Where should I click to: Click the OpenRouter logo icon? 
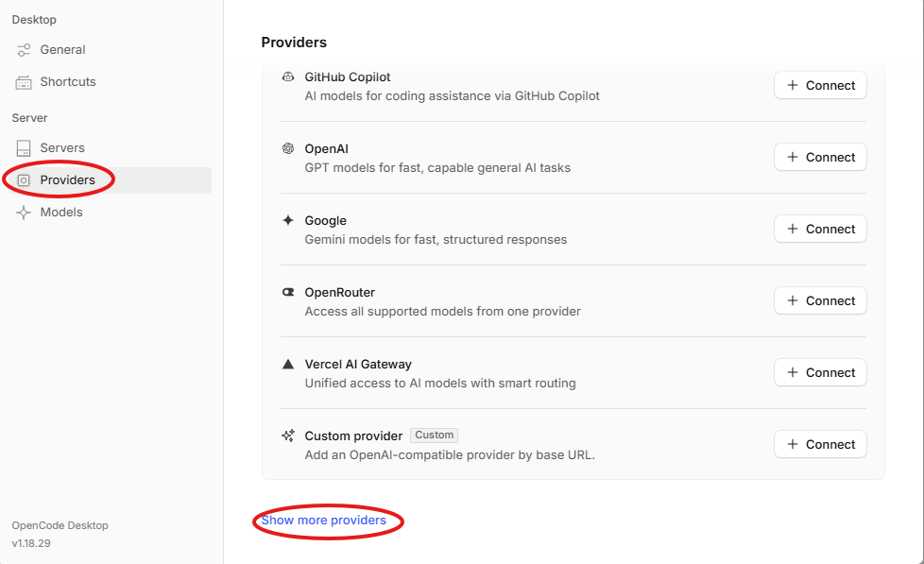coord(287,292)
